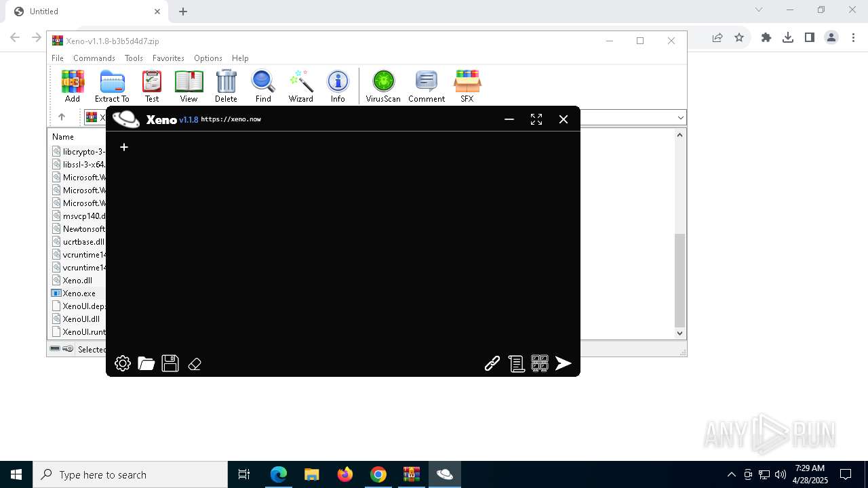Select the msvcp140 file entry
The height and width of the screenshot is (488, 868).
click(x=78, y=216)
